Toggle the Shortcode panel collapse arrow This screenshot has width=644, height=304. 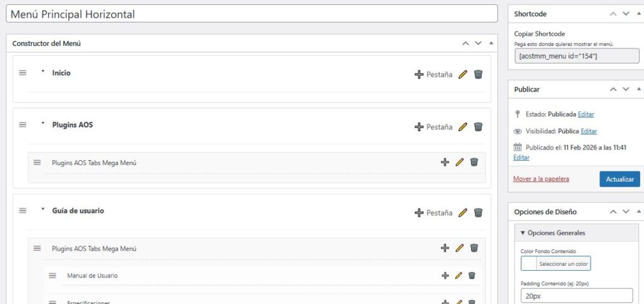[x=639, y=13]
